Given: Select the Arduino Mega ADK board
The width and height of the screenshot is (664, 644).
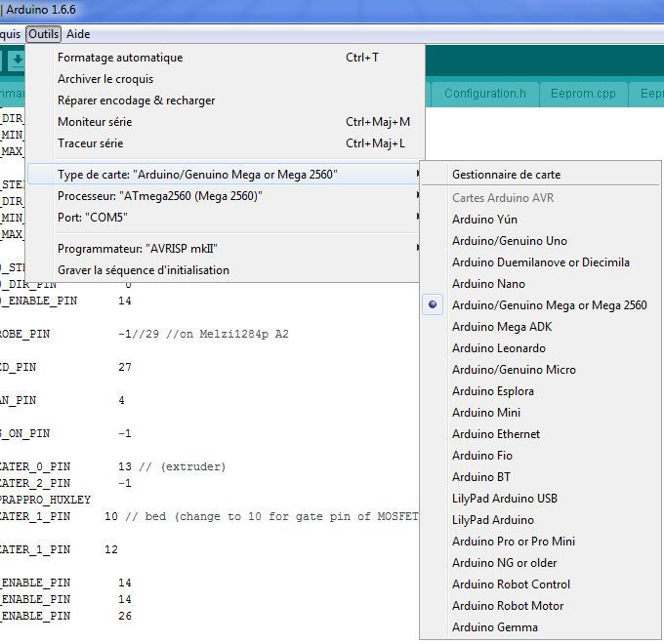Looking at the screenshot, I should pyautogui.click(x=541, y=327).
